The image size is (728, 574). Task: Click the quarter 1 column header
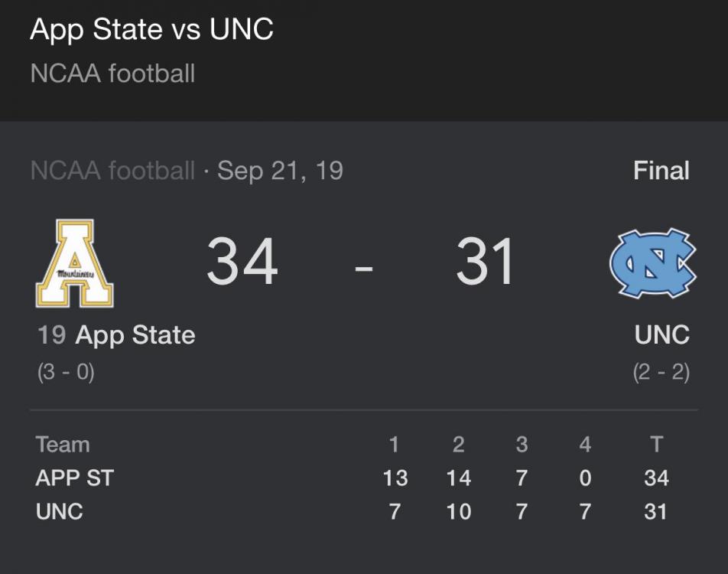point(395,445)
